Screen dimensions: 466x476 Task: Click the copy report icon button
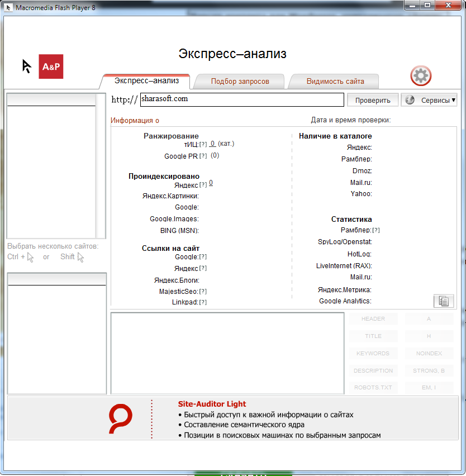(x=444, y=301)
